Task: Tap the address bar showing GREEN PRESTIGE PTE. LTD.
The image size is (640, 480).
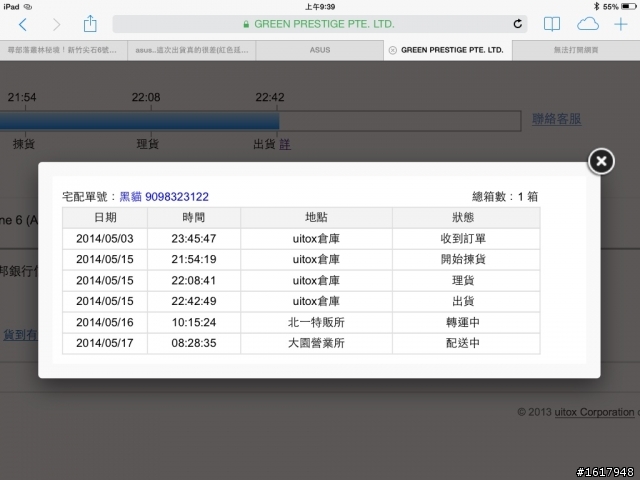Action: [x=320, y=24]
